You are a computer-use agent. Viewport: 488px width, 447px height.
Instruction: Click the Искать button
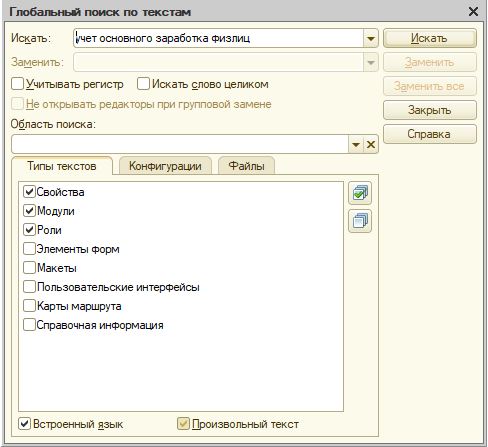(x=430, y=38)
